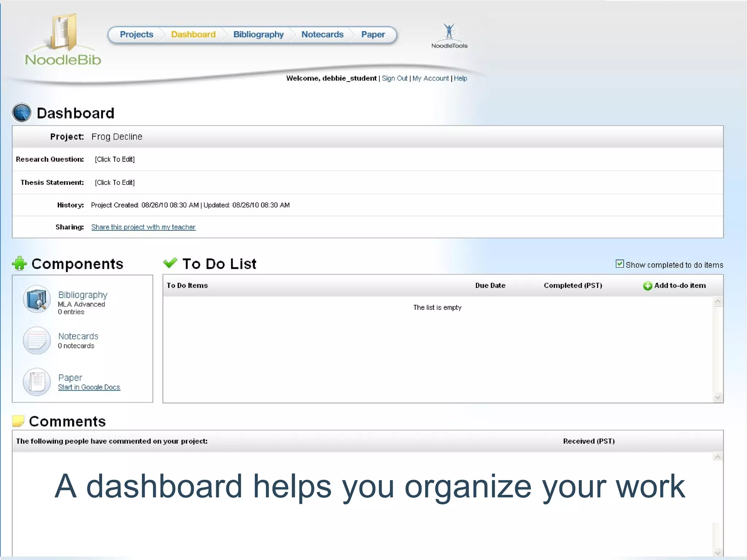Click the Received (PST) column header
This screenshot has width=747, height=560.
point(589,441)
